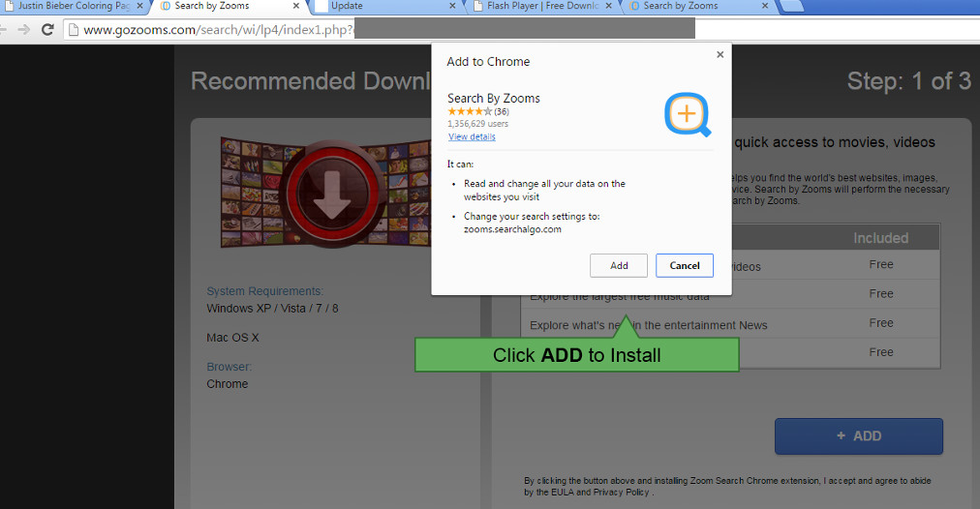Click 'Free' in the entertainment News row

[x=881, y=323]
